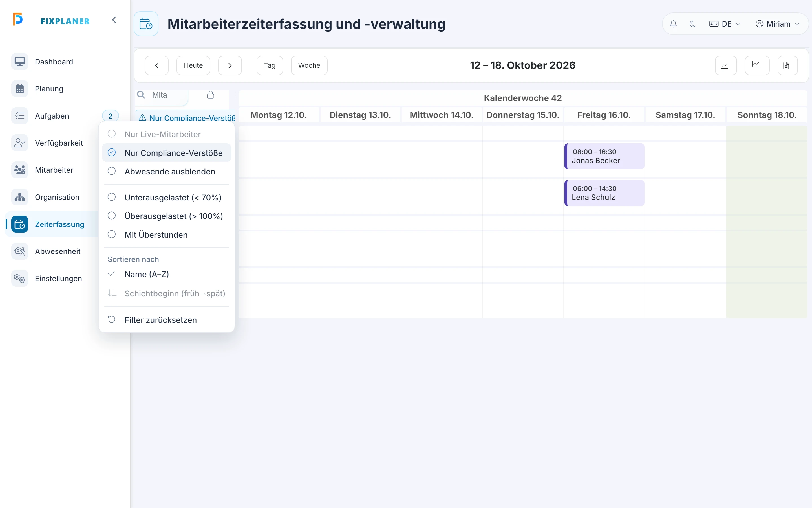Select Mit Überstunden filter
Viewport: 812px width, 508px height.
[166, 235]
